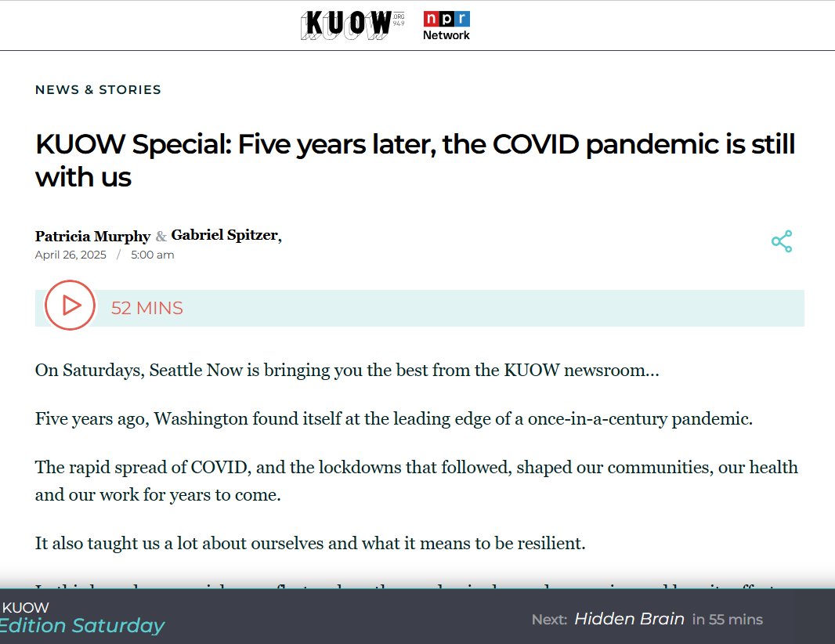835x644 pixels.
Task: Open the News & Stories section
Action: 98,90
